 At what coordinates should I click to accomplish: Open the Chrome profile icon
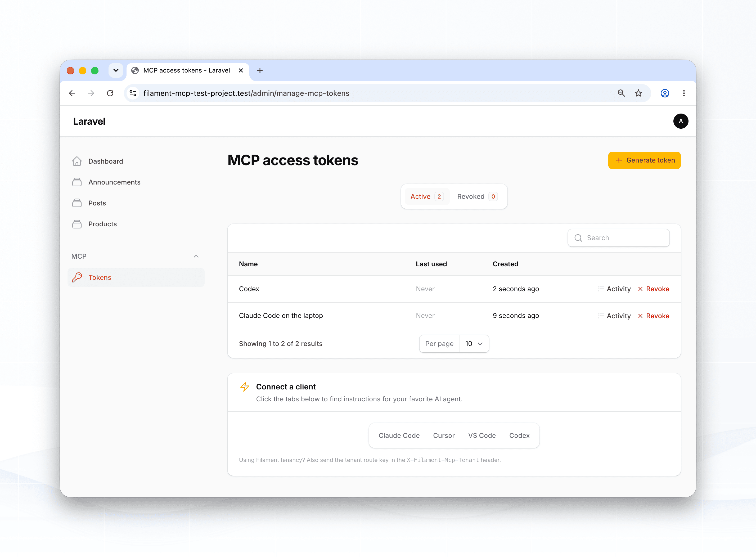click(665, 93)
